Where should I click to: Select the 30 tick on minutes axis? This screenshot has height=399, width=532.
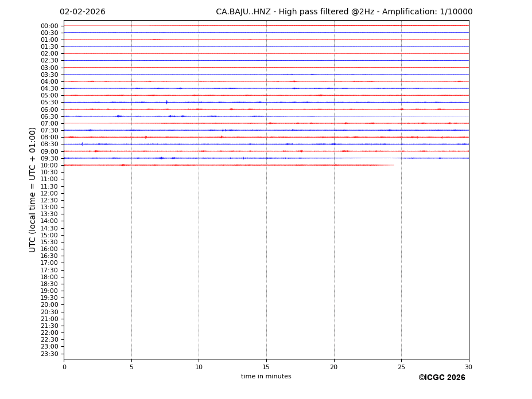[468, 367]
